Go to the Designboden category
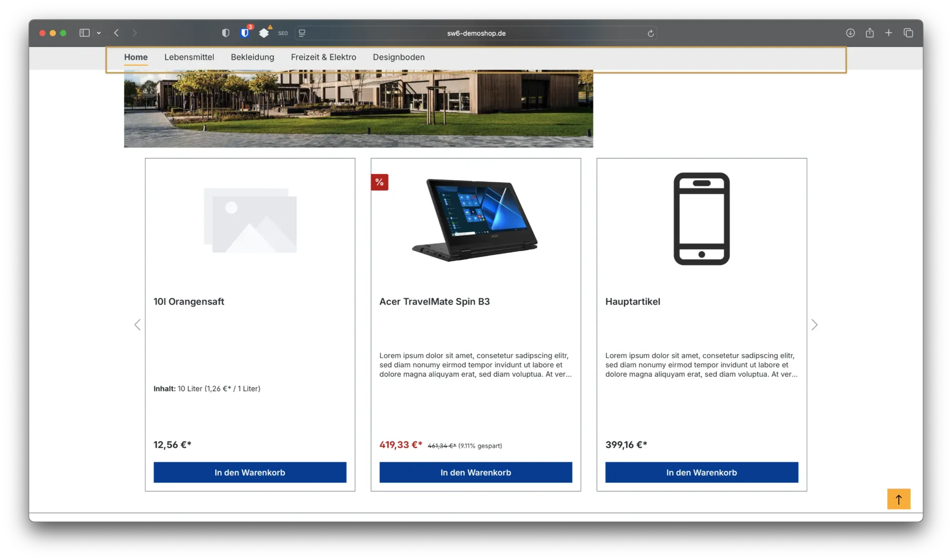952x560 pixels. click(398, 57)
